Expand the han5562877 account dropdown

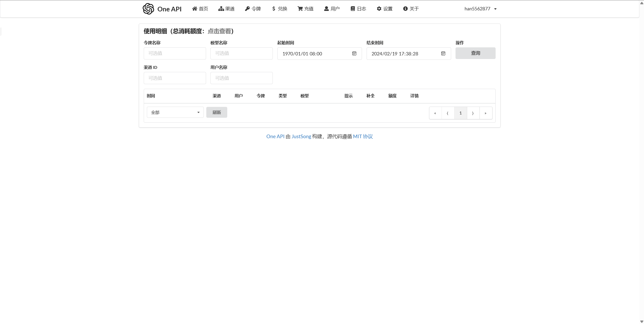[481, 9]
